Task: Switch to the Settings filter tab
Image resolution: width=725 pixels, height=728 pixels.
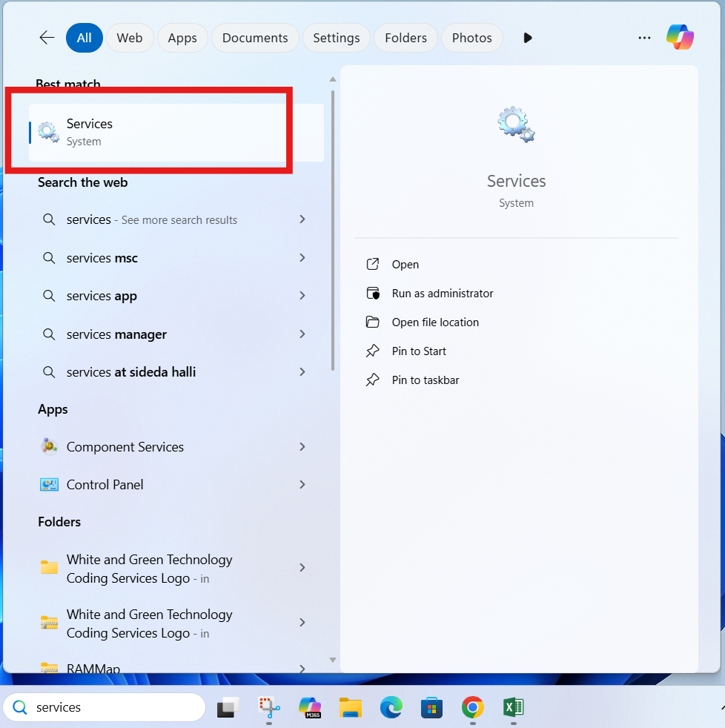Action: pos(336,37)
